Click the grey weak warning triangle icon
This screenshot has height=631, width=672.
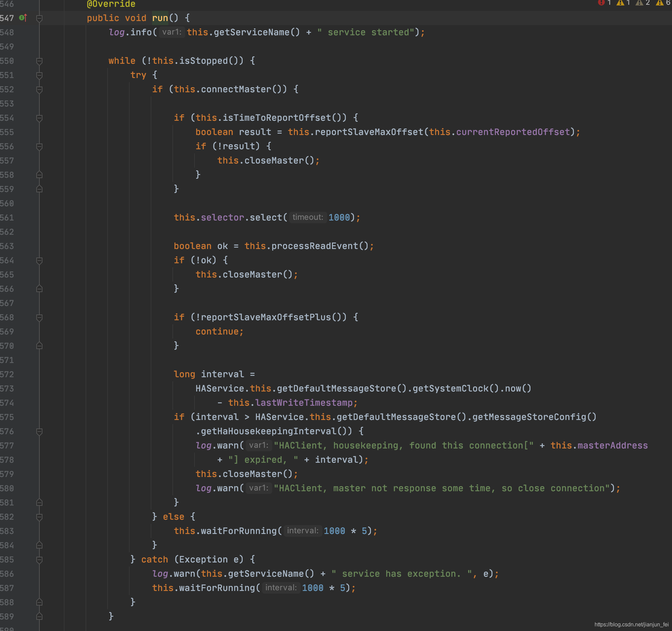(x=639, y=3)
